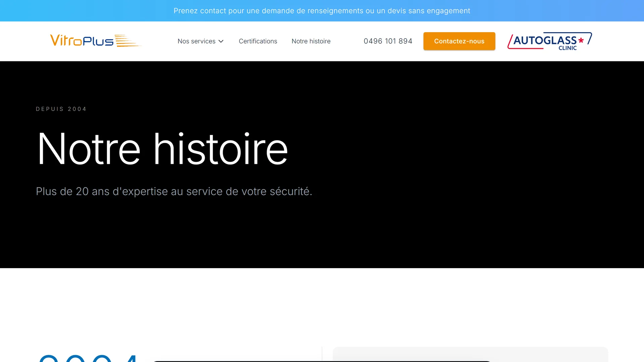644x362 pixels.
Task: Open the Certifications page
Action: coord(258,41)
